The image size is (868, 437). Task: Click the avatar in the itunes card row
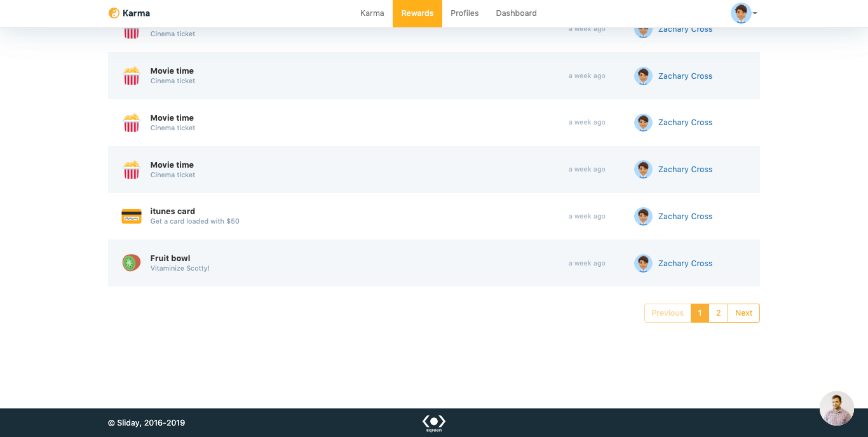tap(643, 217)
